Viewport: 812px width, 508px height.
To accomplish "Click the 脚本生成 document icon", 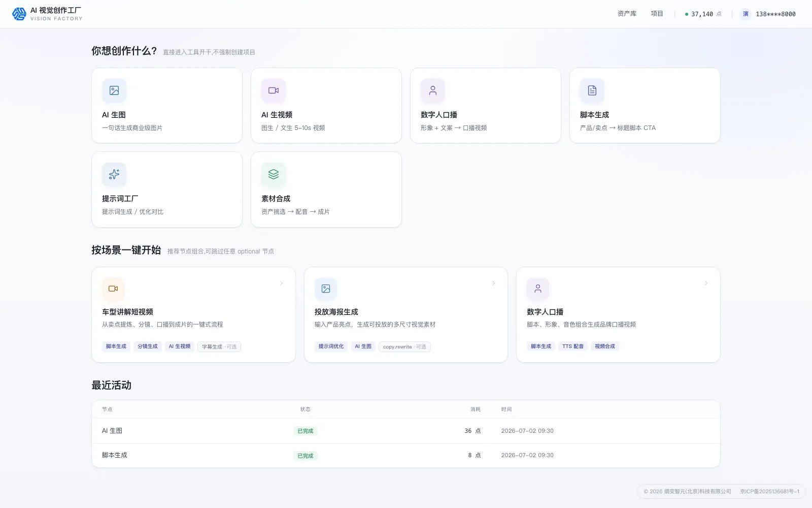I will pos(592,90).
